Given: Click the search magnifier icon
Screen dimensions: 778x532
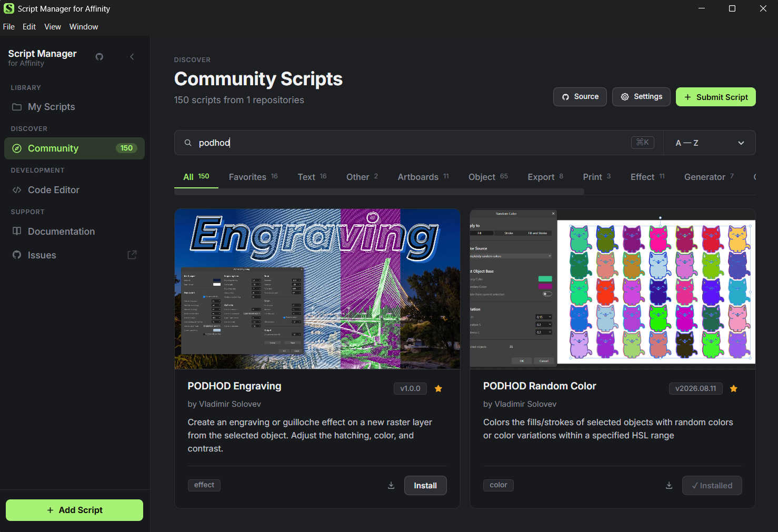Looking at the screenshot, I should (x=187, y=143).
